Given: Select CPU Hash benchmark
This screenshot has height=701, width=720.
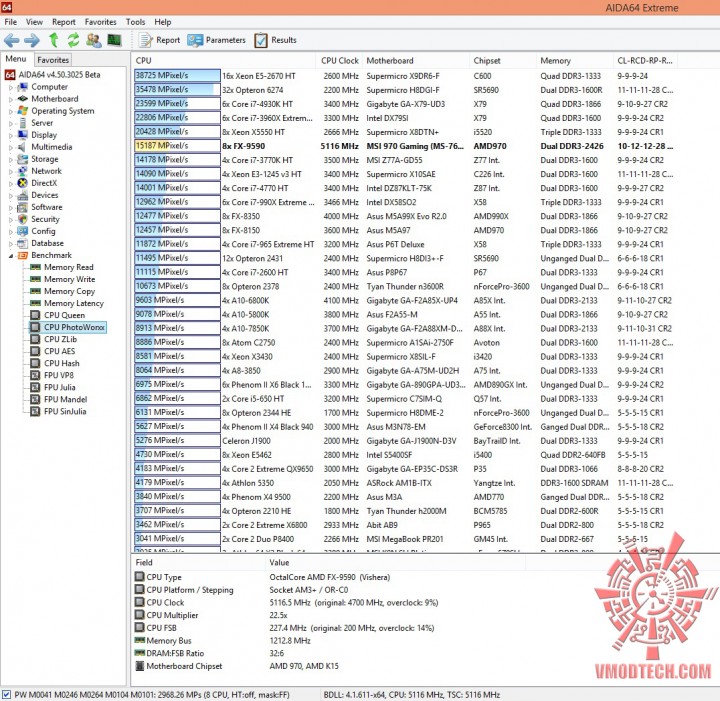Looking at the screenshot, I should 62,363.
